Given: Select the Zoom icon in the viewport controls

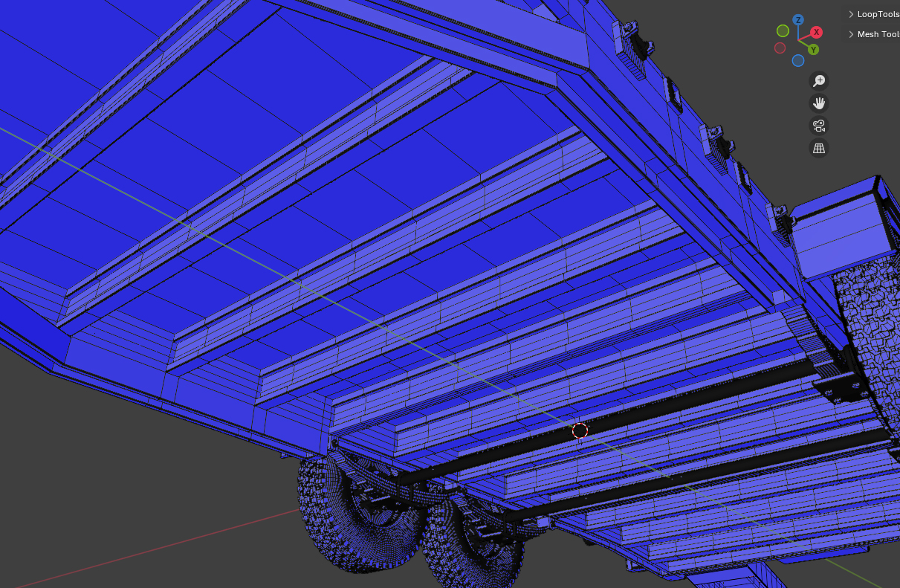Looking at the screenshot, I should (818, 80).
